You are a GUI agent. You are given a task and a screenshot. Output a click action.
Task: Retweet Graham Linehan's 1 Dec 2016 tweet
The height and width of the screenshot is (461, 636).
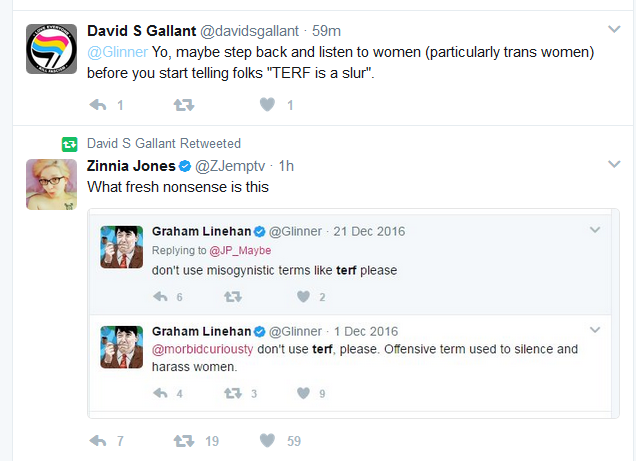(x=233, y=393)
